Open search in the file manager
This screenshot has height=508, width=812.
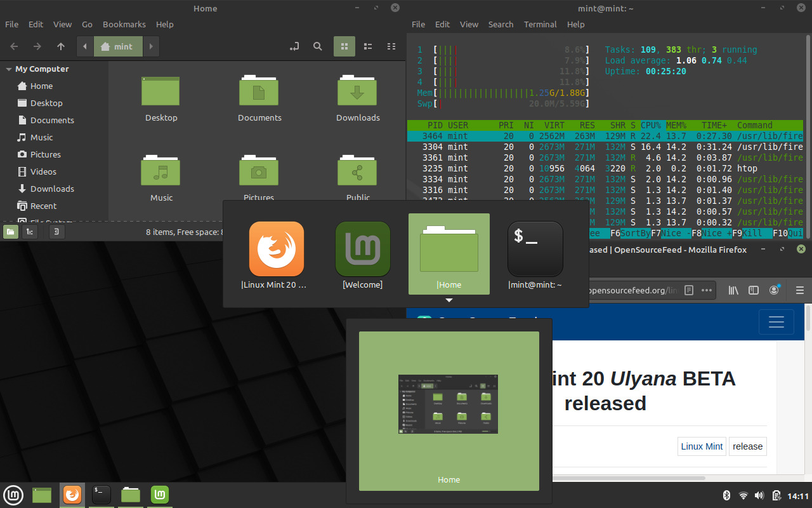click(317, 46)
